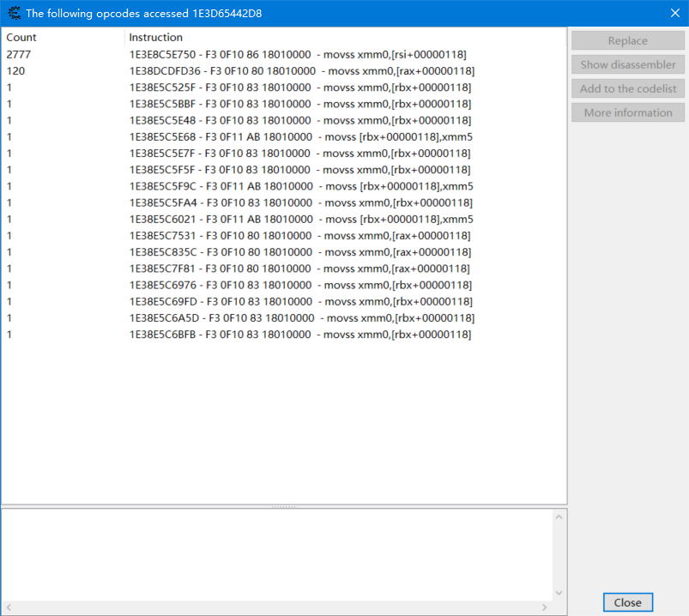Viewport: 689px width, 616px height.
Task: Select the row with count 120
Action: [301, 71]
